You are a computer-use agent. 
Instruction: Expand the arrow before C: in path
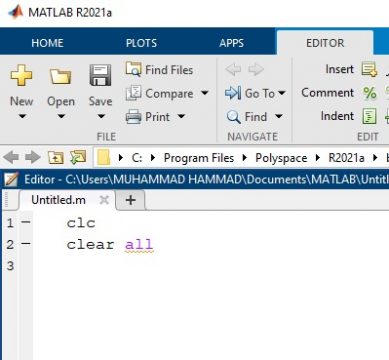pos(121,157)
